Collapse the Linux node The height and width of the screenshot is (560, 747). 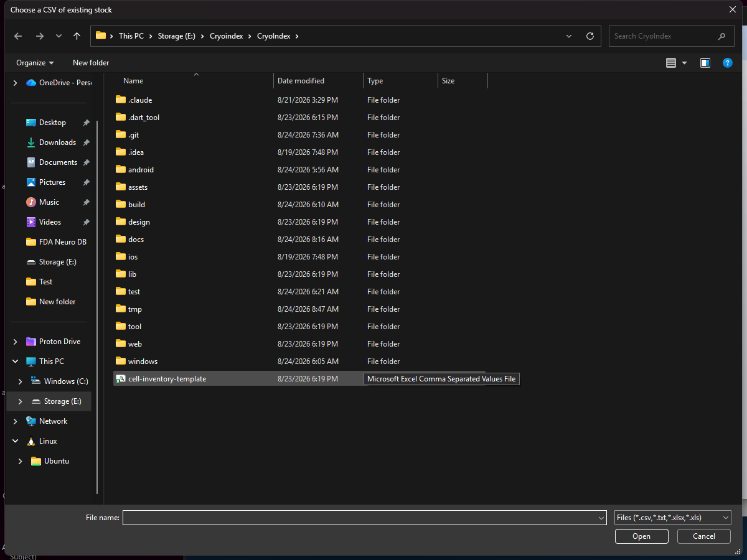pyautogui.click(x=16, y=441)
